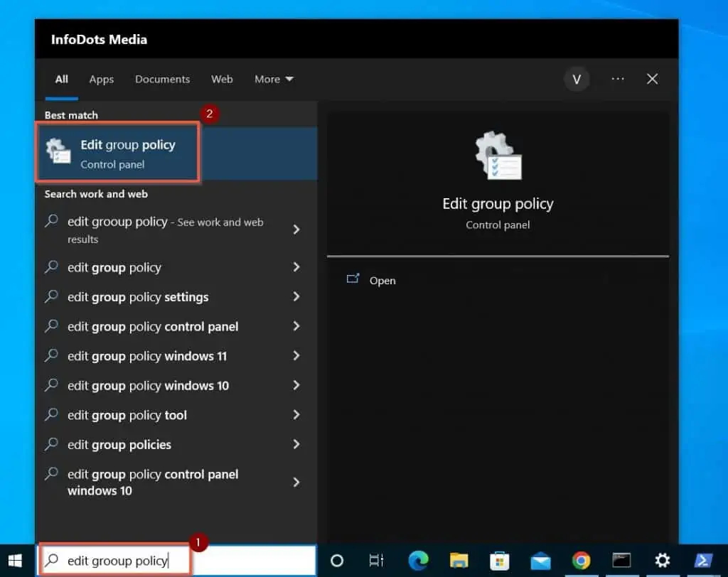The image size is (728, 577).
Task: Click the V user account avatar
Action: click(577, 80)
